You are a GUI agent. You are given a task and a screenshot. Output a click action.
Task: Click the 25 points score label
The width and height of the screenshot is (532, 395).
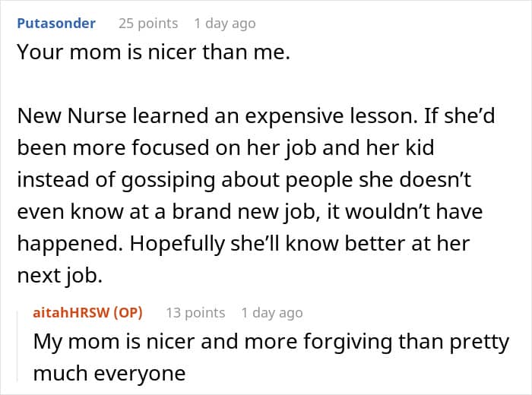pos(148,24)
